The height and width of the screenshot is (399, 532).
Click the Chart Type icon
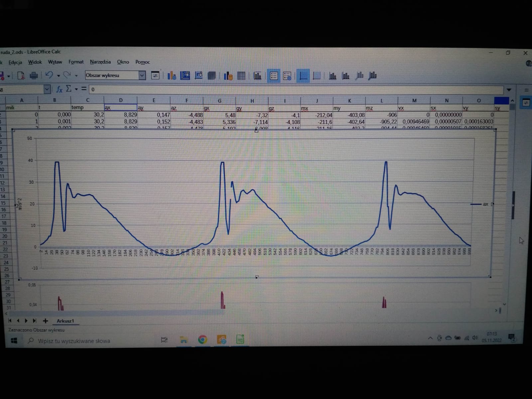pos(172,76)
